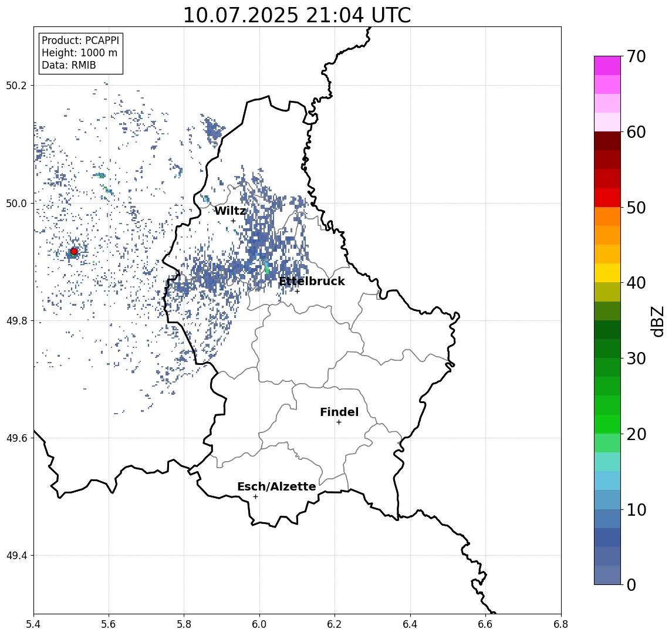
Task: Click the latitude label 49.6
Action: pyautogui.click(x=16, y=438)
